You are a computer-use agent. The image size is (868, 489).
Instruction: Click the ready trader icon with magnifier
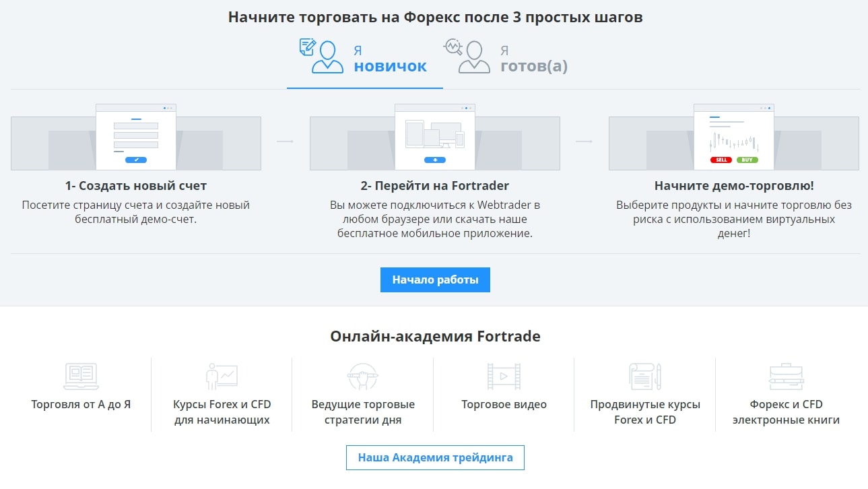(467, 57)
